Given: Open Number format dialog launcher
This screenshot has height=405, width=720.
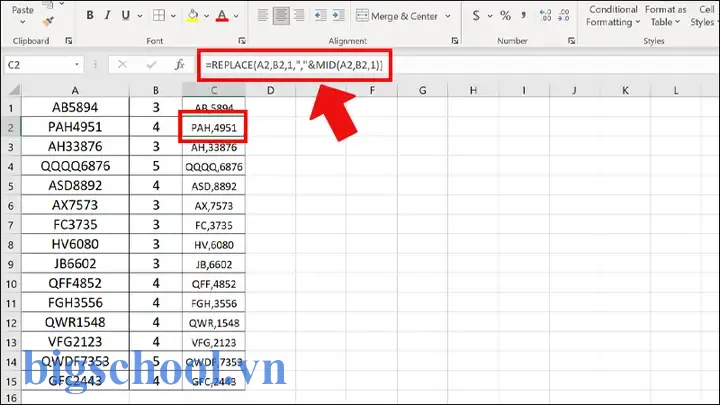Looking at the screenshot, I should (571, 41).
